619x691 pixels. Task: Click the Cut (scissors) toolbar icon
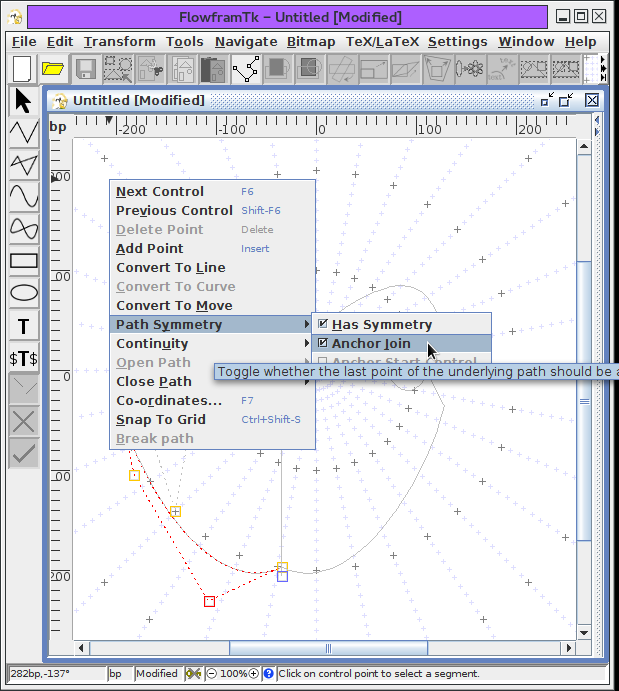150,69
